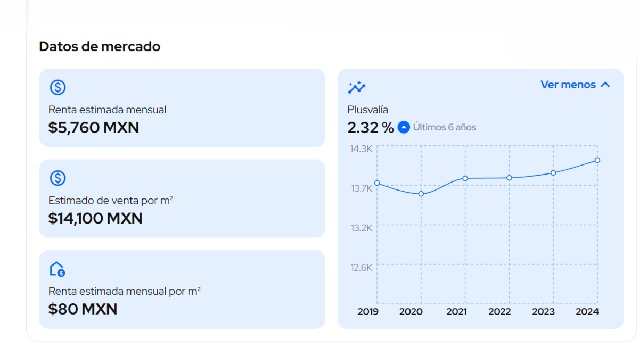639x364 pixels.
Task: Click the 2021 data point on chart
Action: pyautogui.click(x=465, y=178)
